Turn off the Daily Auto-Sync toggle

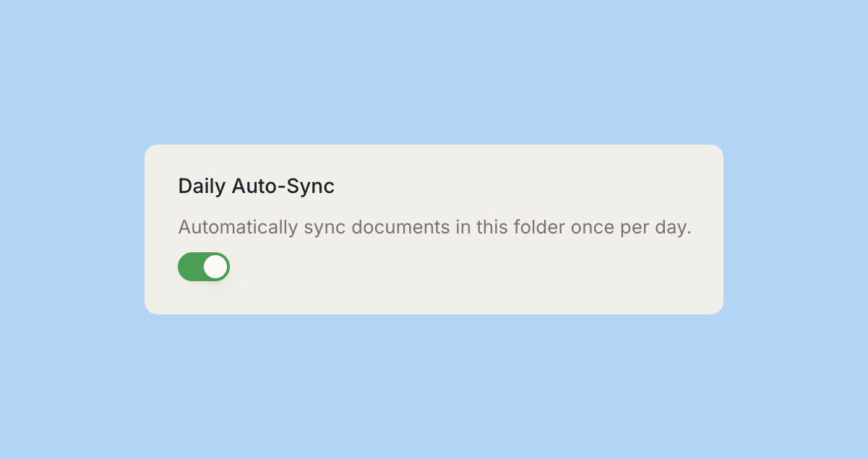pyautogui.click(x=204, y=267)
